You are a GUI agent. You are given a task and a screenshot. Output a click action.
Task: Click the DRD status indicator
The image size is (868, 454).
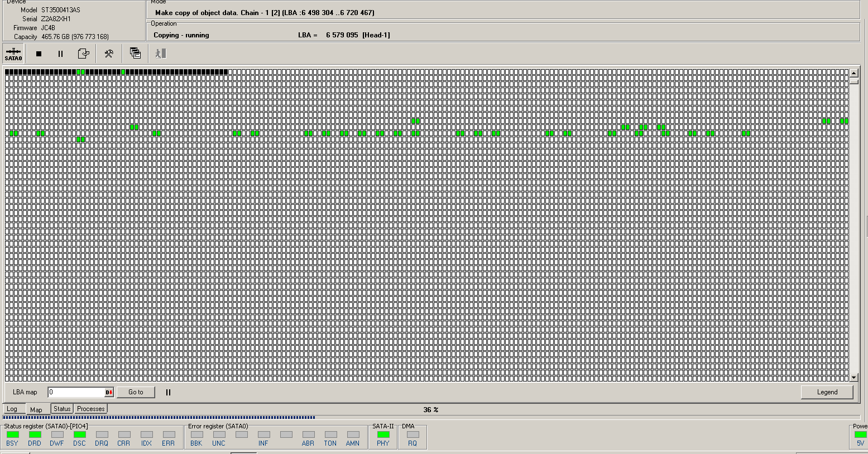pyautogui.click(x=35, y=434)
